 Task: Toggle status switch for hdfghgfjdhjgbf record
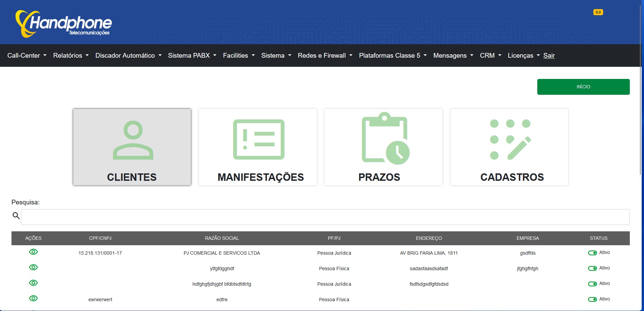pos(592,283)
